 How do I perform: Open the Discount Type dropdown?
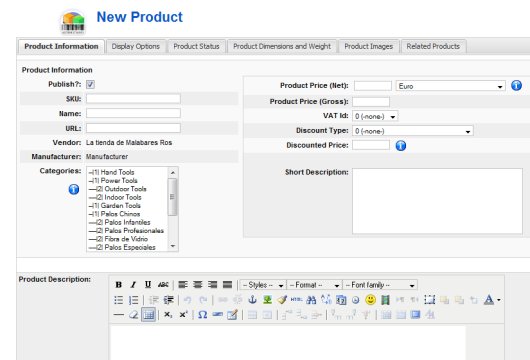pyautogui.click(x=413, y=131)
